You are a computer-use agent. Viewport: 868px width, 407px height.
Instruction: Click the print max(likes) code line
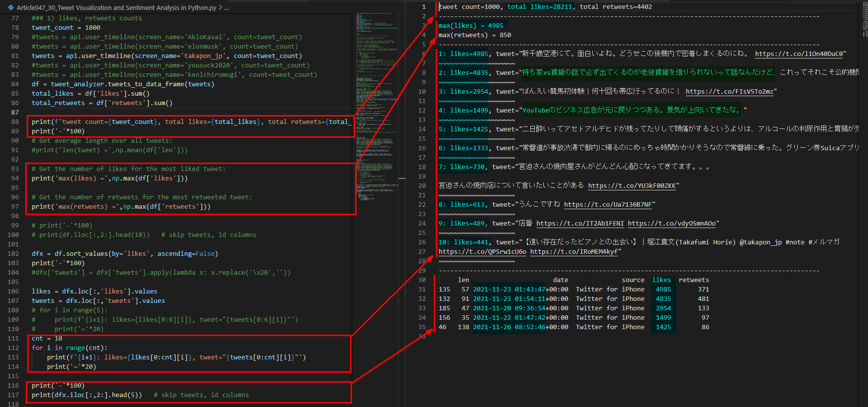tap(109, 178)
